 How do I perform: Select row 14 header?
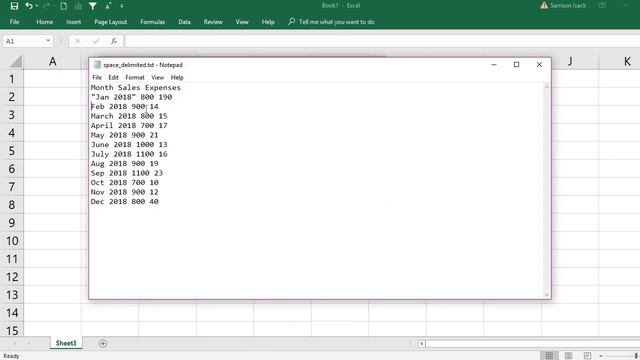[12, 313]
